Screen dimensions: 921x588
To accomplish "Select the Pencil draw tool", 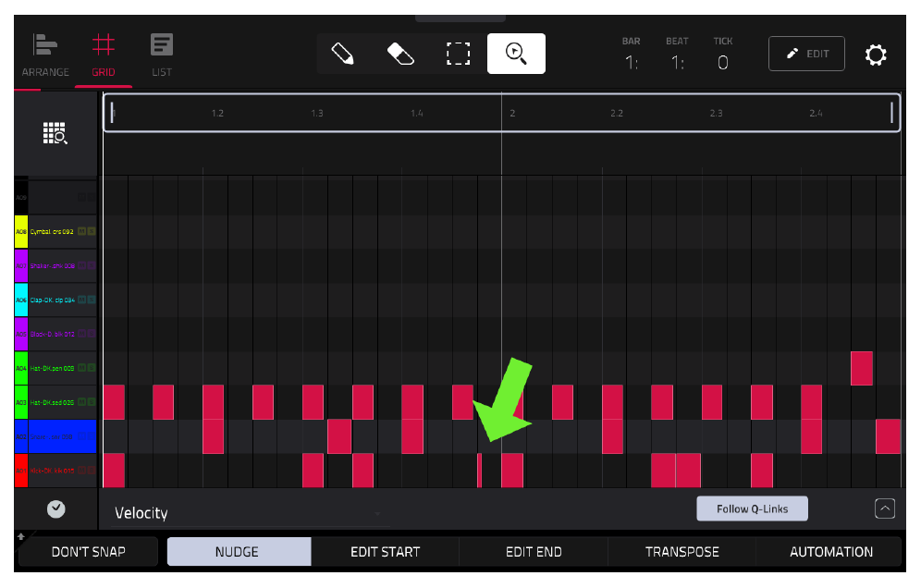I will (x=342, y=54).
